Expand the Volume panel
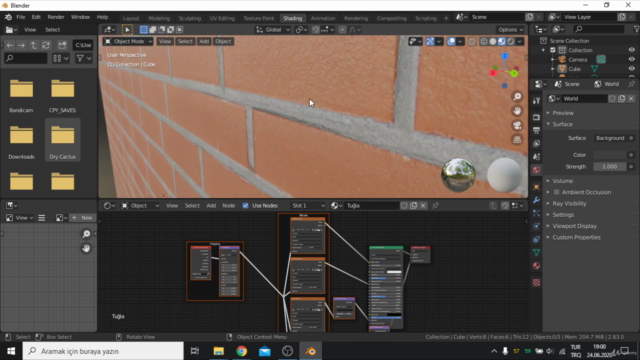Viewport: 640px width, 360px height. coord(562,181)
